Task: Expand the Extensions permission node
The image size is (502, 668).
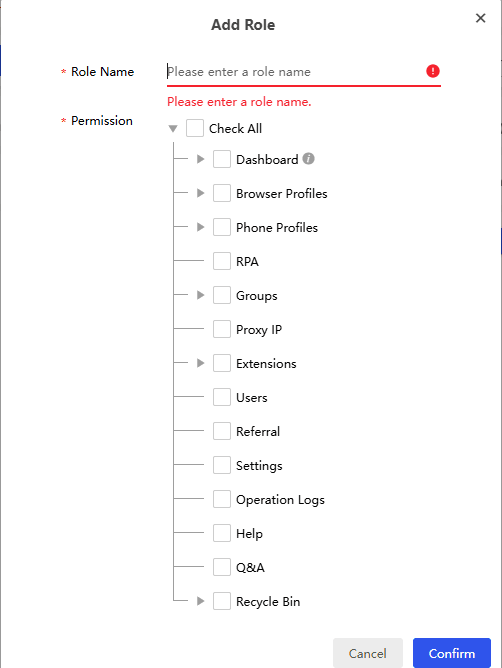Action: (200, 363)
